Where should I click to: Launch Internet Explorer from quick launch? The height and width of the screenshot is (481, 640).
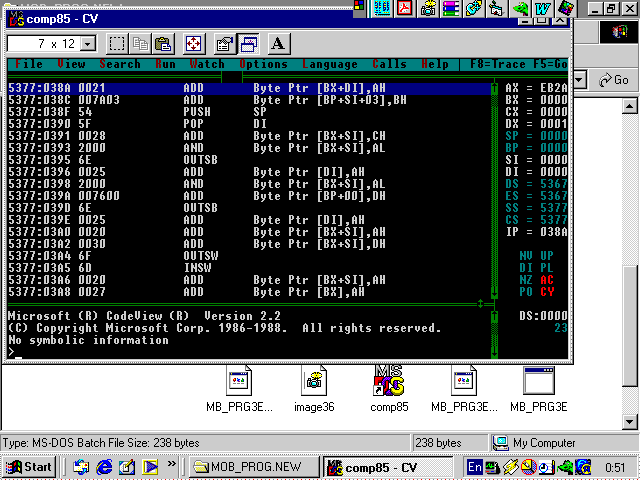[x=104, y=467]
